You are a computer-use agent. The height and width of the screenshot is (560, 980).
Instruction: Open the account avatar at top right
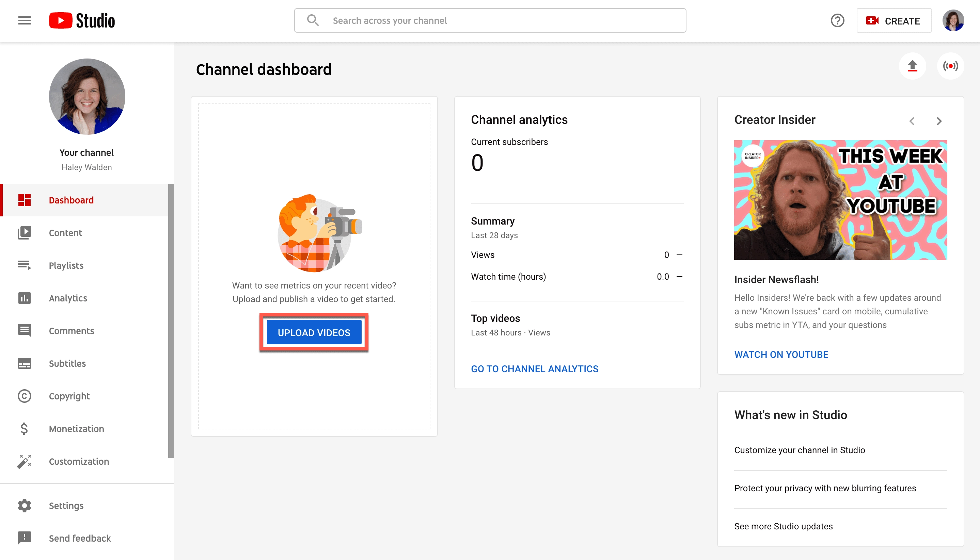click(953, 20)
